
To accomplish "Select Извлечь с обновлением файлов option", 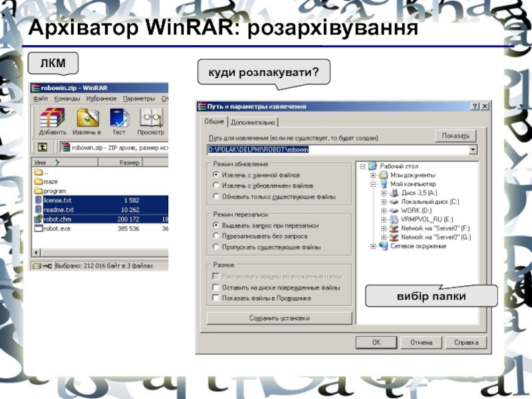I will point(216,186).
